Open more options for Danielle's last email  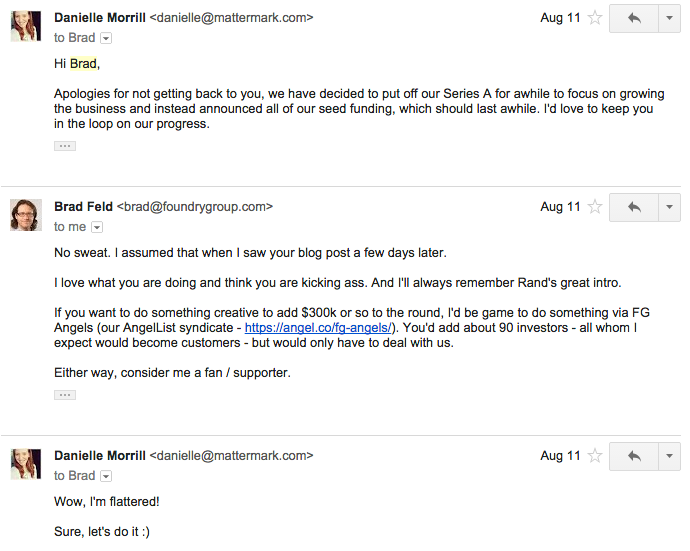click(x=669, y=456)
